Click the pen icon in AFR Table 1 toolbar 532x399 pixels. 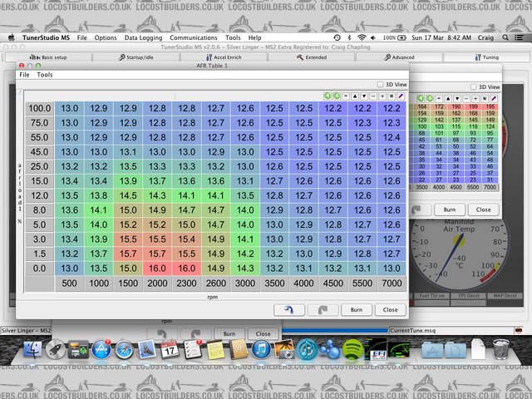[x=399, y=96]
